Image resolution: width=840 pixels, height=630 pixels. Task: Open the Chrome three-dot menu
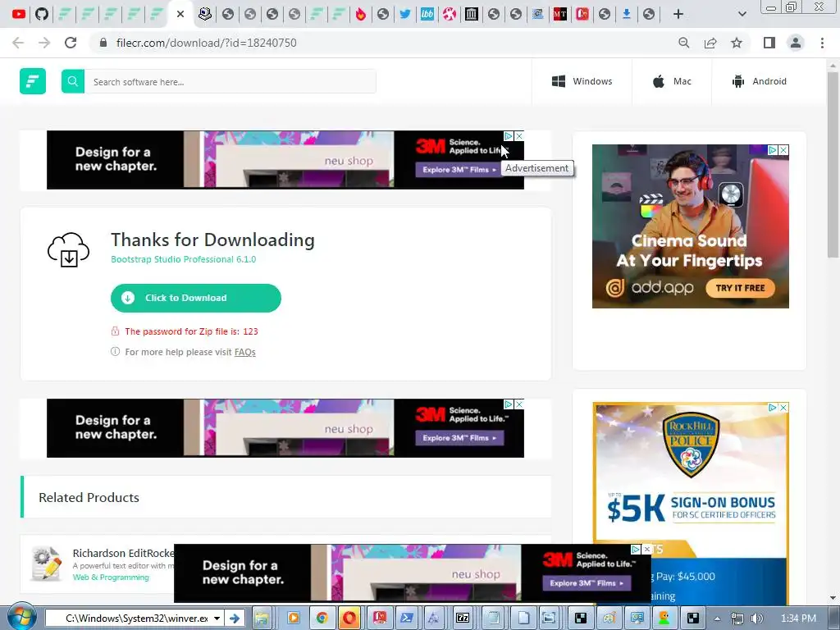(x=822, y=43)
